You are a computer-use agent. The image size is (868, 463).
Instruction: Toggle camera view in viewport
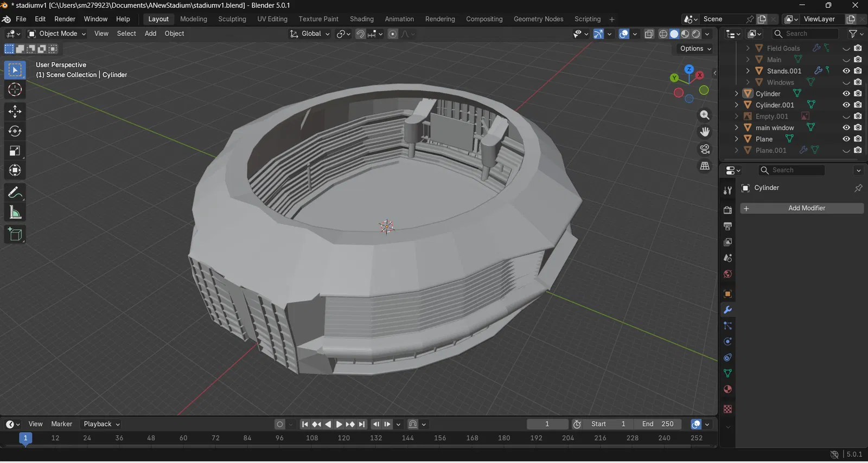(x=705, y=149)
